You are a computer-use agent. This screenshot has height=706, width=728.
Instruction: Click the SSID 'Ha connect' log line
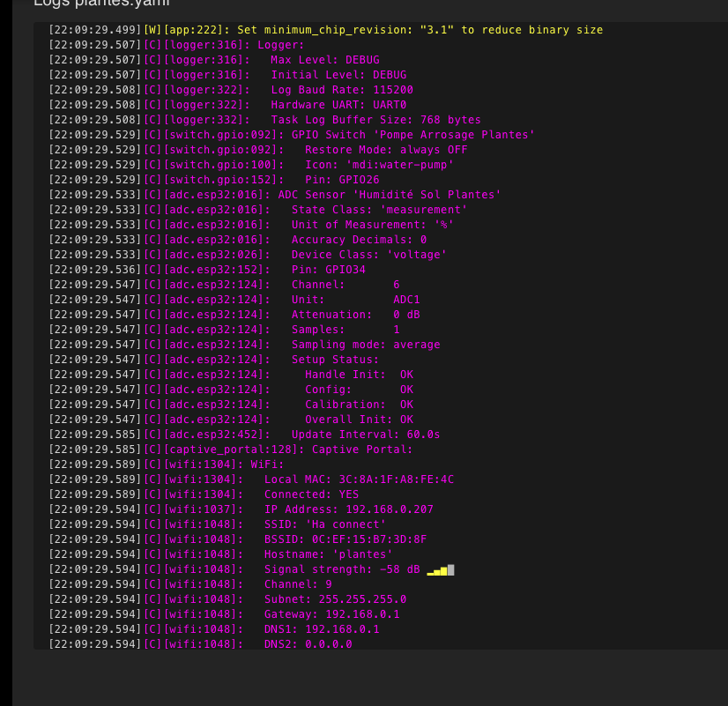324,524
